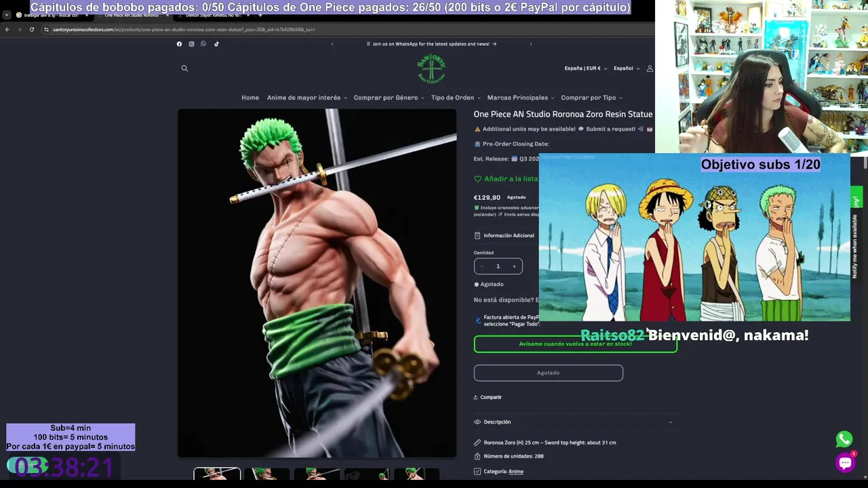
Task: Open the store's Facebook page icon
Action: tap(179, 44)
